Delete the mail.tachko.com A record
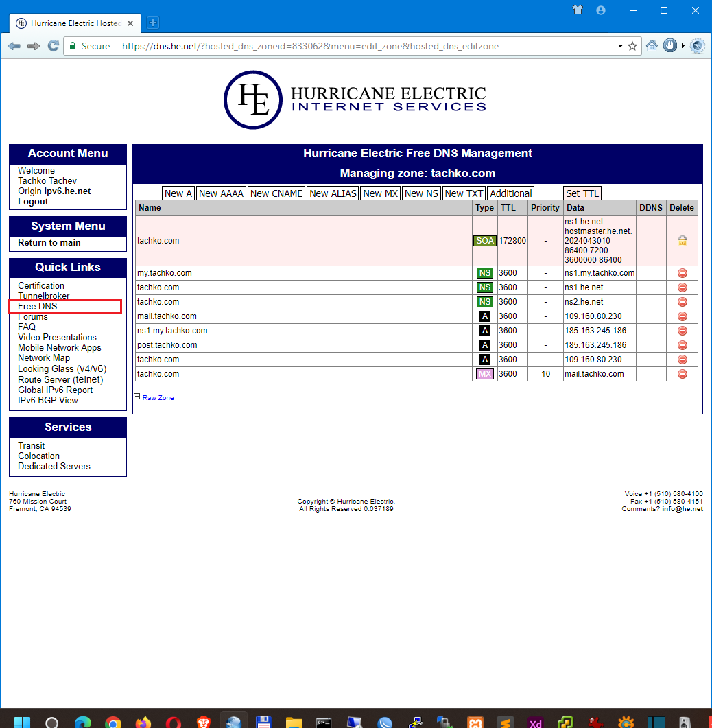The height and width of the screenshot is (728, 712). coord(683,316)
